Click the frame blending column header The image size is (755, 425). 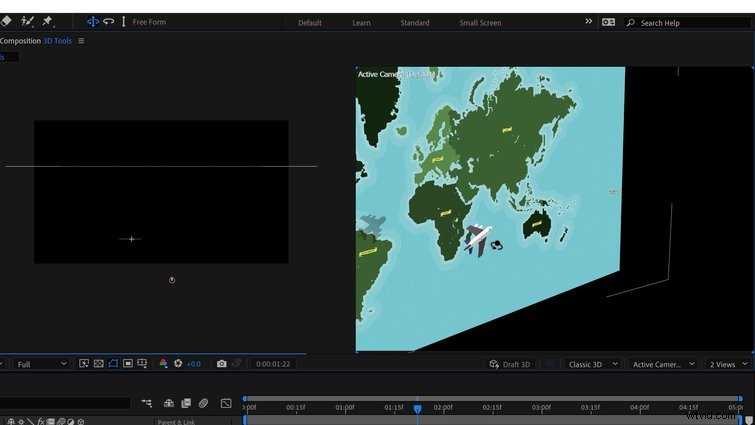click(51, 422)
